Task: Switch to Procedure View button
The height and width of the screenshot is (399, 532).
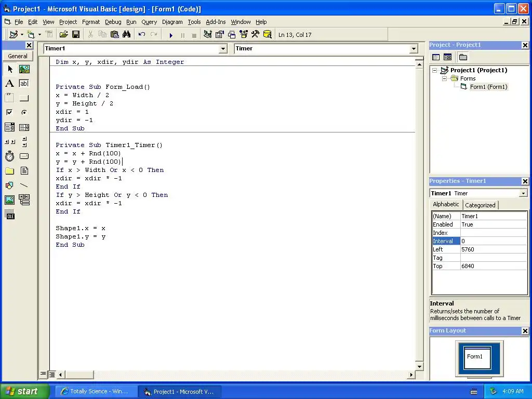Action: point(43,374)
